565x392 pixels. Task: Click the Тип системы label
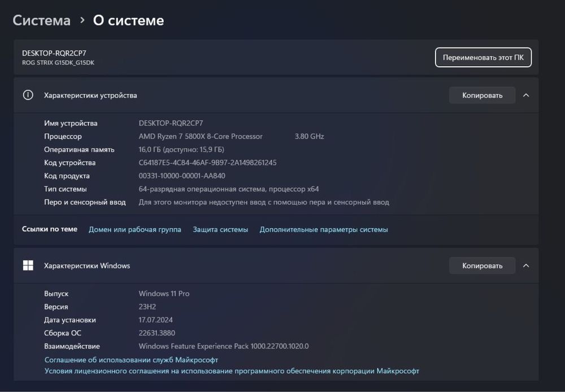click(x=65, y=189)
